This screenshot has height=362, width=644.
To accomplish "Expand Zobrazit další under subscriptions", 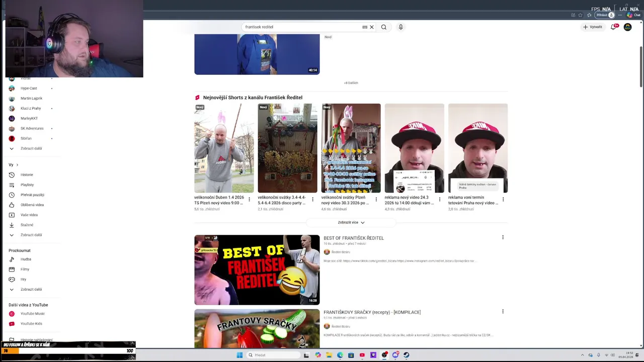I will click(31, 148).
